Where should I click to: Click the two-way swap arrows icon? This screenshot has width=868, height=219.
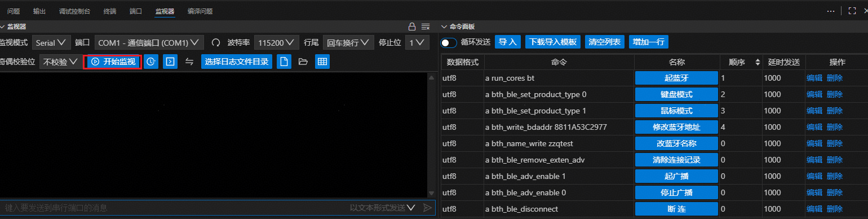click(189, 62)
